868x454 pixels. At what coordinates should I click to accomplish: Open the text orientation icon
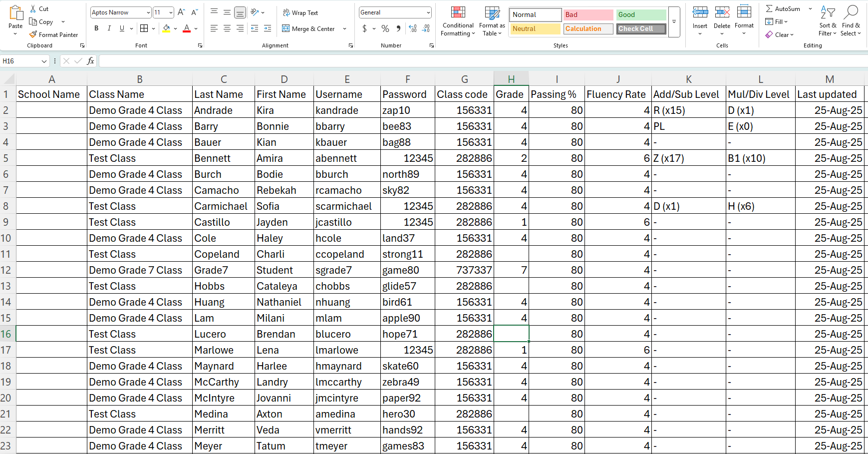(x=255, y=12)
